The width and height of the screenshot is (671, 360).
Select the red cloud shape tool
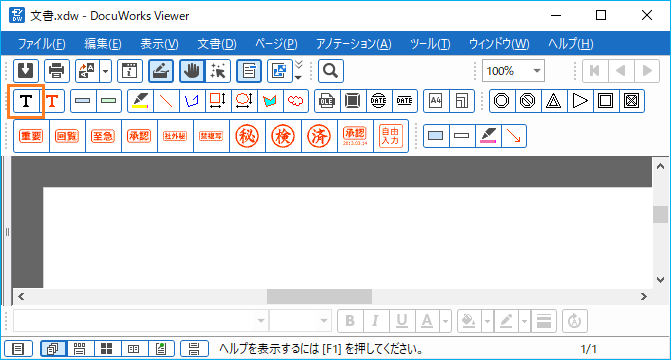click(x=296, y=101)
